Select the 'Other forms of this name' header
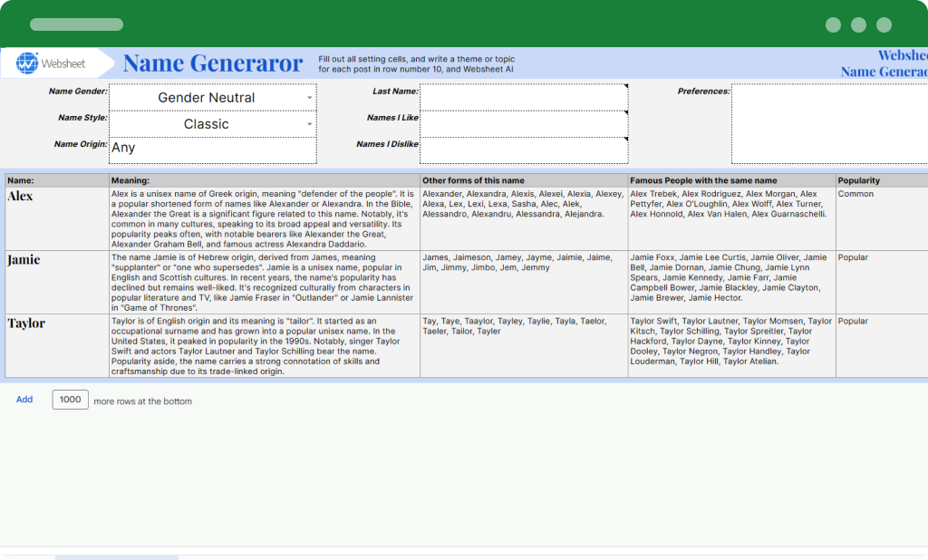 524,180
